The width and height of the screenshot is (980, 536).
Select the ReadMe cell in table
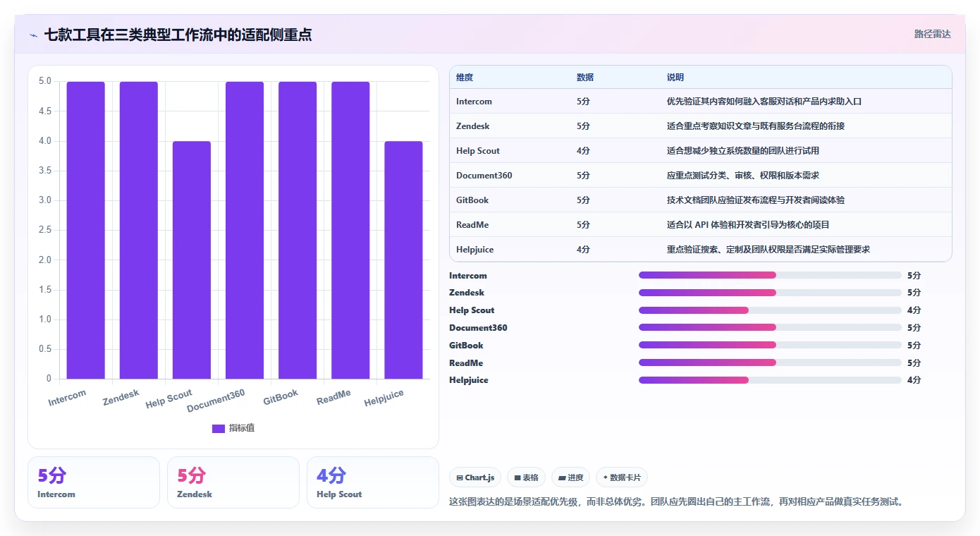pyautogui.click(x=472, y=225)
